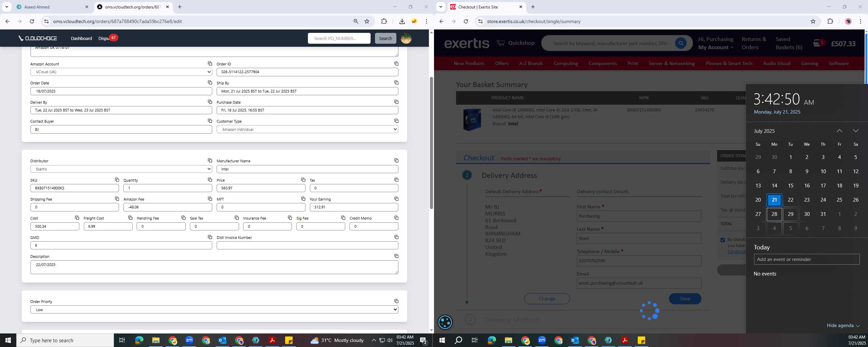Click the Disti Invoice Number field
The image size is (868, 347).
tap(307, 245)
